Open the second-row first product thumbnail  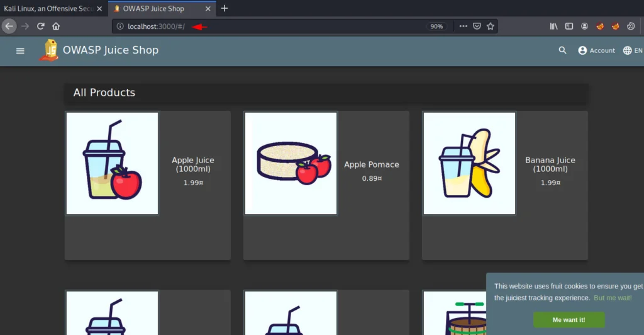coord(112,313)
